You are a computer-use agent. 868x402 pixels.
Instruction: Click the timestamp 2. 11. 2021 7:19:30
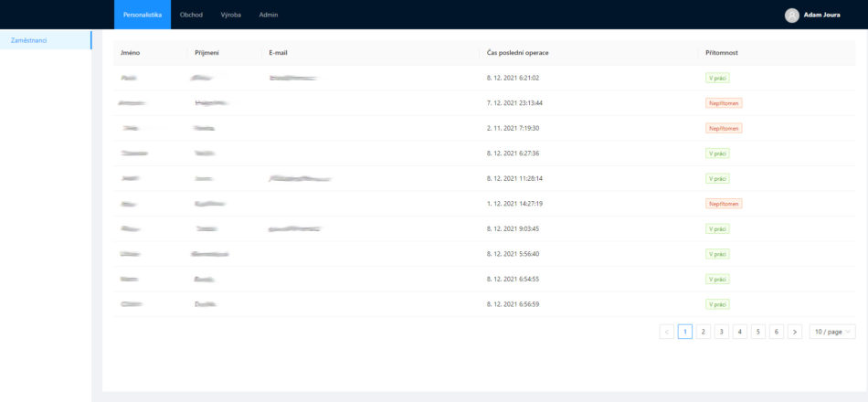coord(513,128)
